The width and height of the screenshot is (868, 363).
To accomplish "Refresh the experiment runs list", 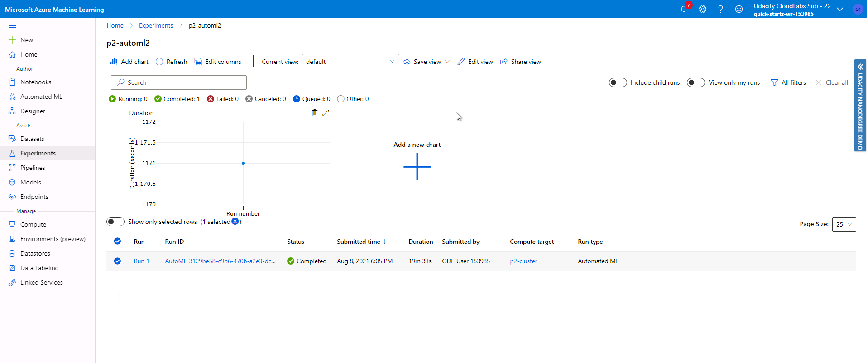I will (x=171, y=62).
